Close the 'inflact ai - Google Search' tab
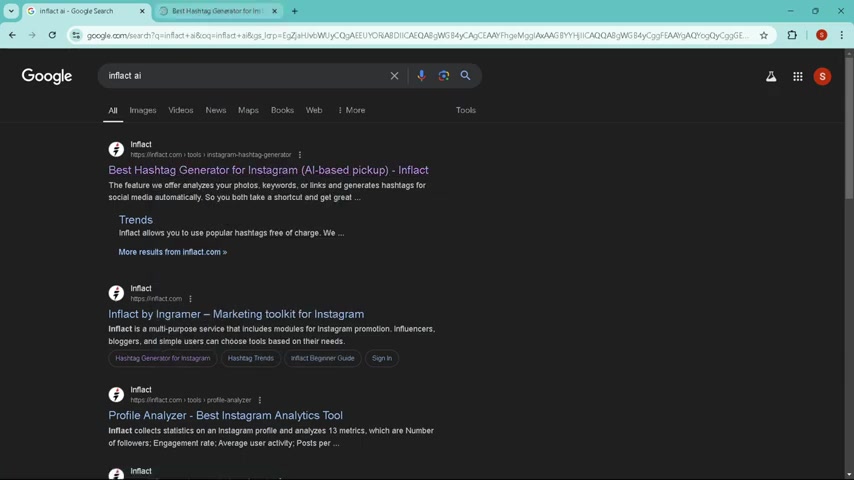 click(142, 11)
